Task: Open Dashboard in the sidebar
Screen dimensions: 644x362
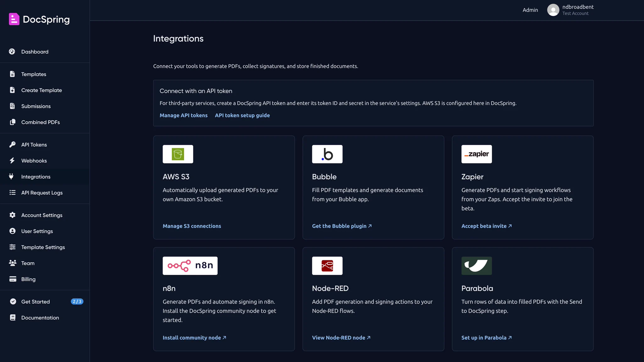Action: (x=45, y=52)
